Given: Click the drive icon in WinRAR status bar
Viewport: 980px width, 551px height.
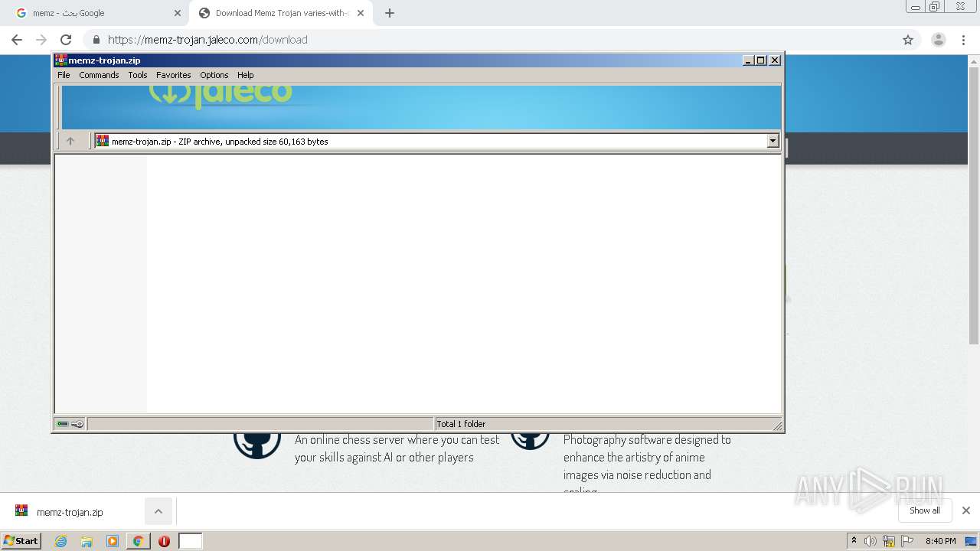Looking at the screenshot, I should tap(63, 424).
